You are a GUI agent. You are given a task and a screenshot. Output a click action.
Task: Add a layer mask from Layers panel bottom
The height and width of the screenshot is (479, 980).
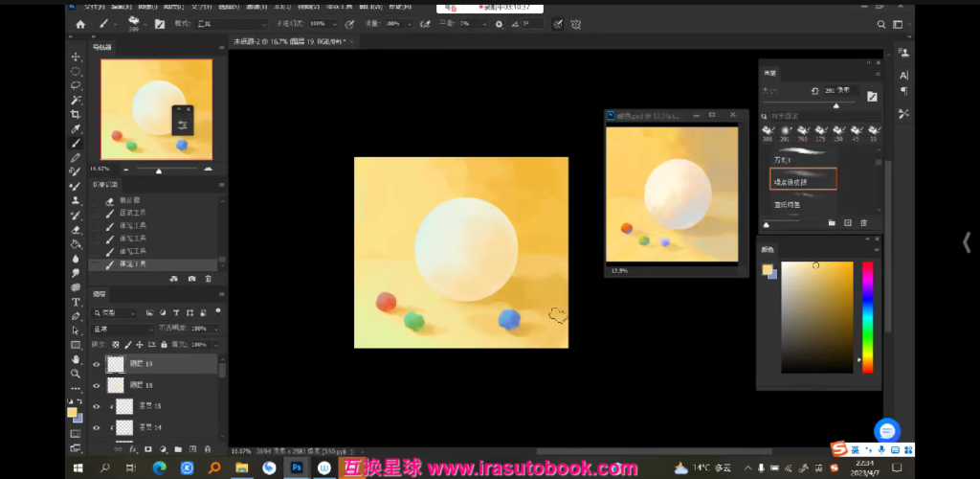(148, 449)
